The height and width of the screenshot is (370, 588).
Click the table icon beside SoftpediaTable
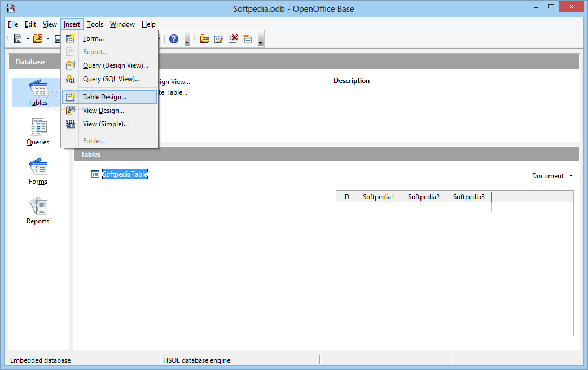click(95, 174)
